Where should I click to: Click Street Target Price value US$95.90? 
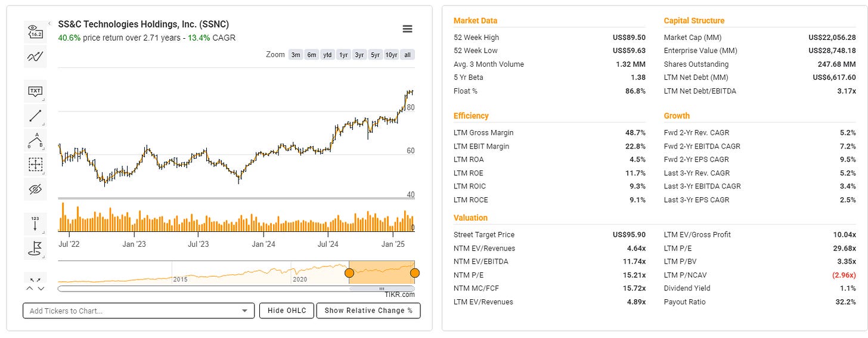click(629, 234)
